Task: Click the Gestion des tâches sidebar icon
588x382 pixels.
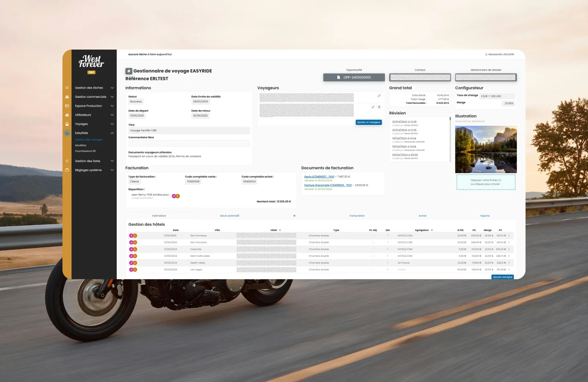Action: click(x=67, y=88)
